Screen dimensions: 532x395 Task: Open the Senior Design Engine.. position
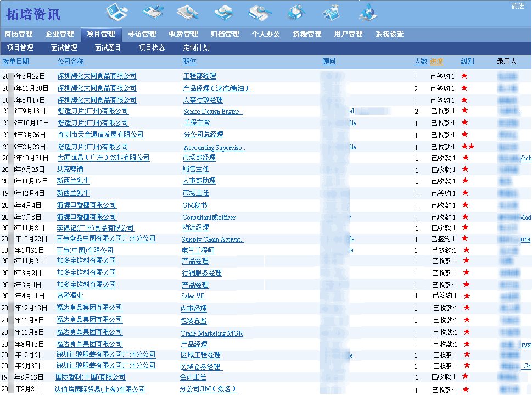coord(213,112)
